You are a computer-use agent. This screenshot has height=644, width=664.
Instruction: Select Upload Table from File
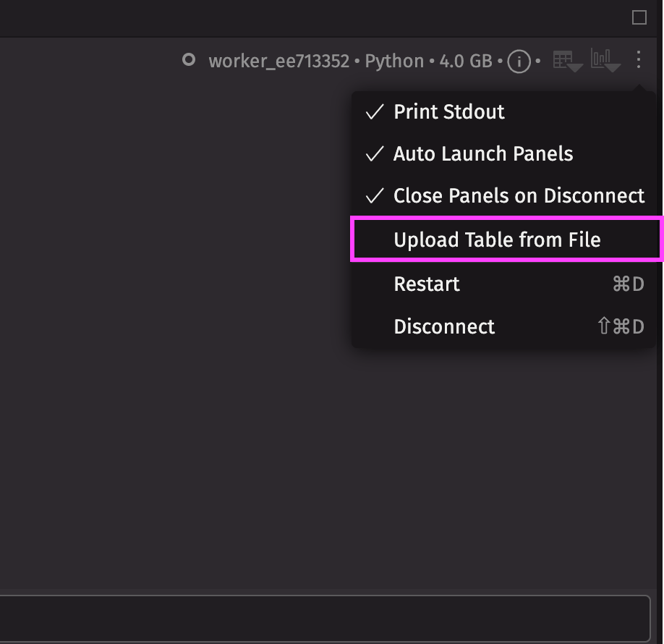click(x=497, y=240)
